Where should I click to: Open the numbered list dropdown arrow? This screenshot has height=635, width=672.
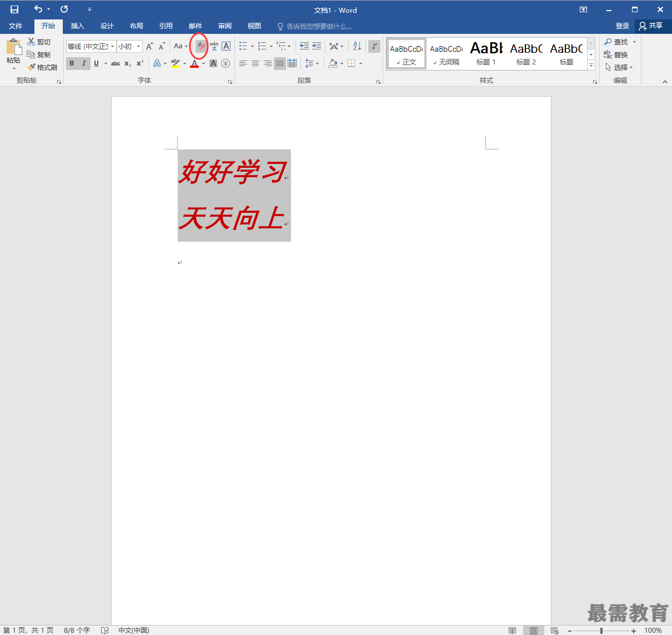click(271, 47)
